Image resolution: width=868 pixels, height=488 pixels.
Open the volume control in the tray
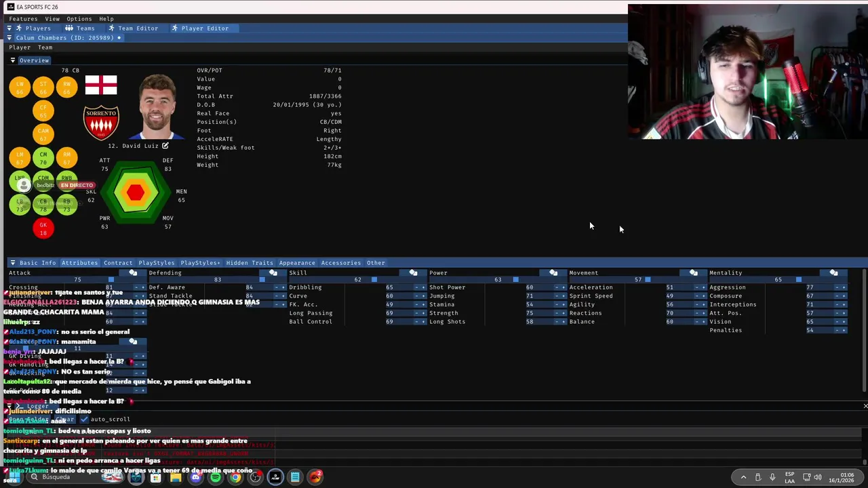click(x=818, y=477)
